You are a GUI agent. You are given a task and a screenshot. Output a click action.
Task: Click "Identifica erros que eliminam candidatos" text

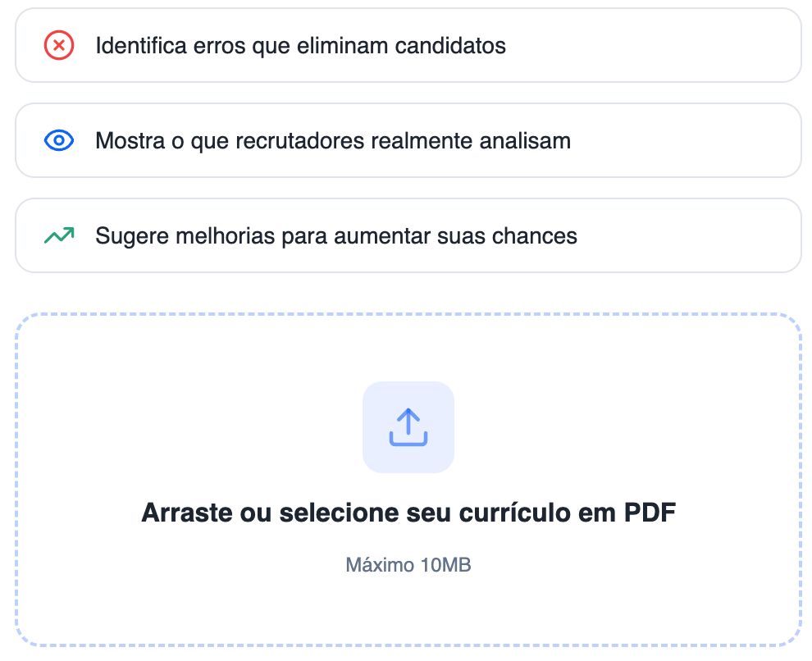click(300, 46)
